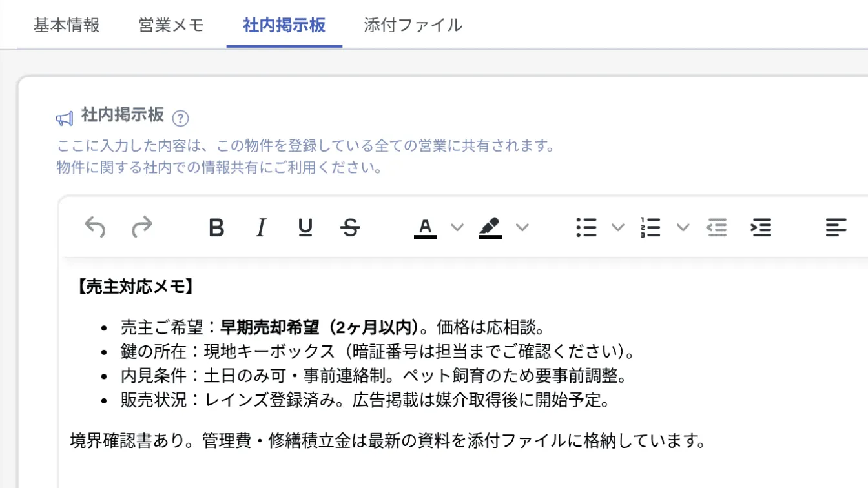Screen dimensions: 868x488
Task: Select the 社内掲示板 tab
Action: pos(284,25)
